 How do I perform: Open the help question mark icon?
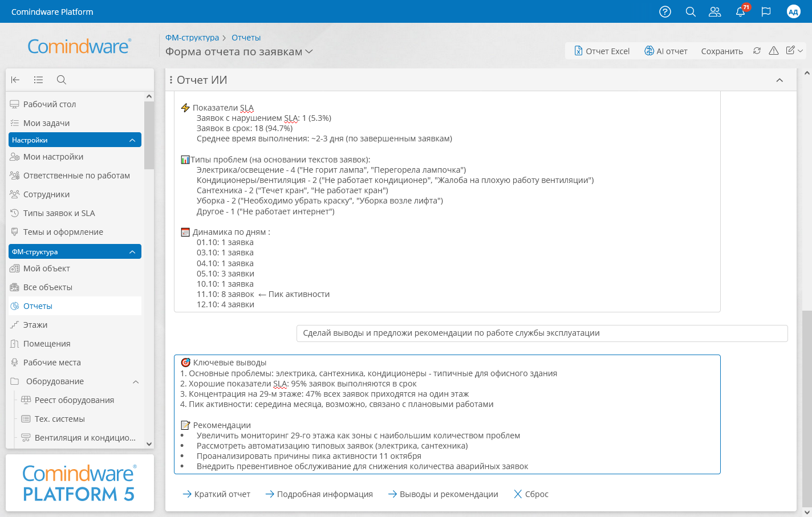665,11
